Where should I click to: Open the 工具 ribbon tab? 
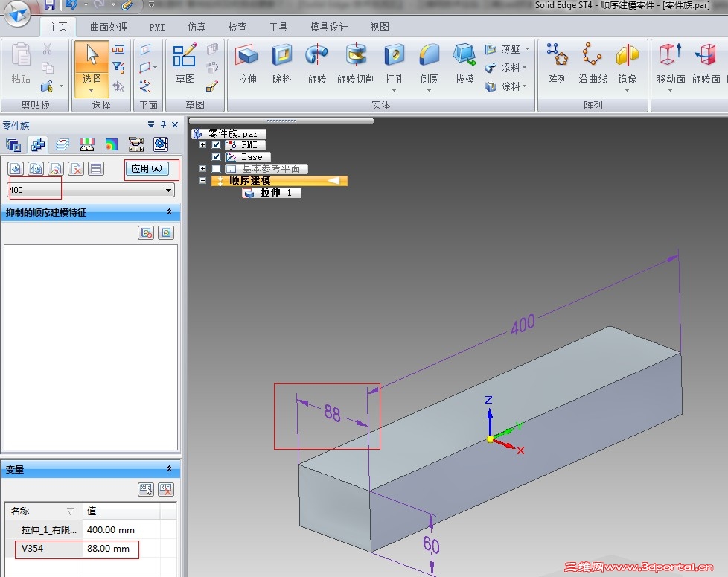click(278, 27)
